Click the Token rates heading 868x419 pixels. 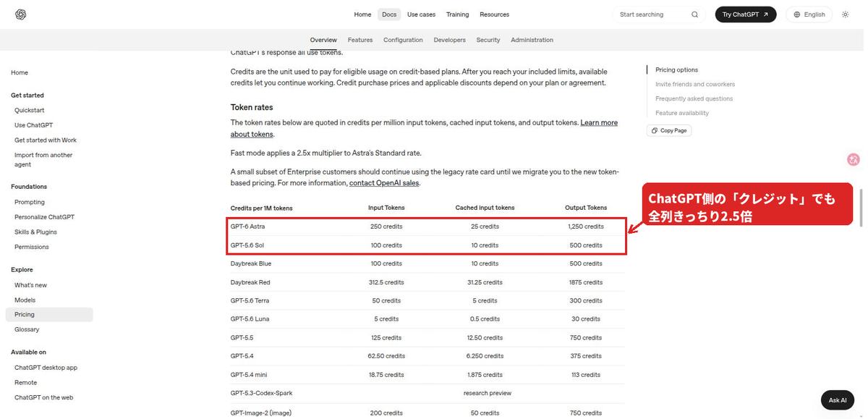pyautogui.click(x=252, y=107)
